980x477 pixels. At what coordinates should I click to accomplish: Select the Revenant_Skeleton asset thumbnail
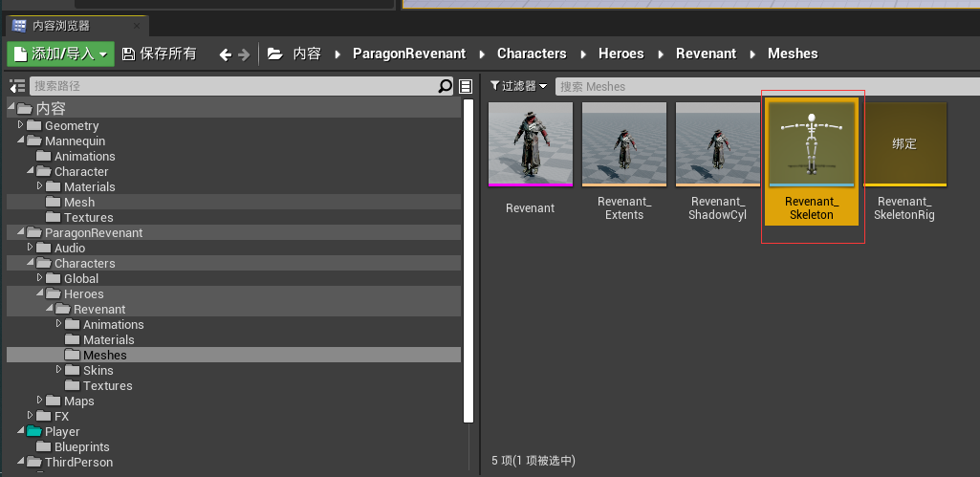(x=812, y=144)
